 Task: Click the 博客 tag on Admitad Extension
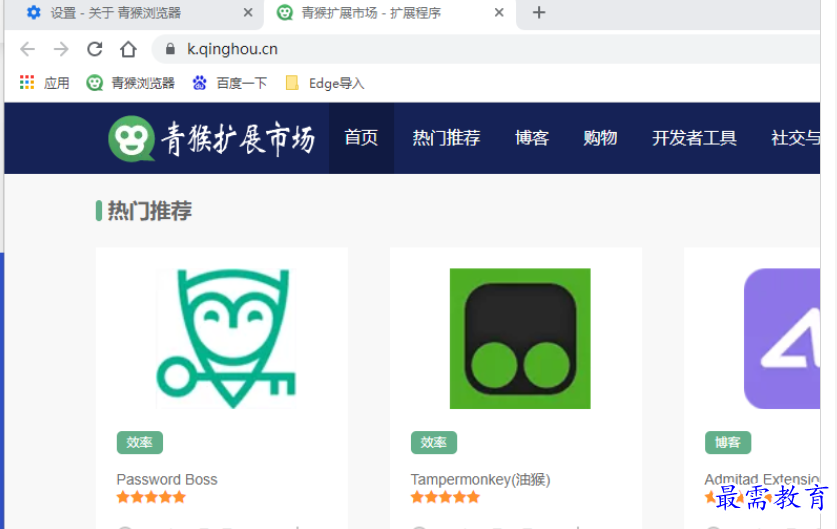click(x=728, y=443)
